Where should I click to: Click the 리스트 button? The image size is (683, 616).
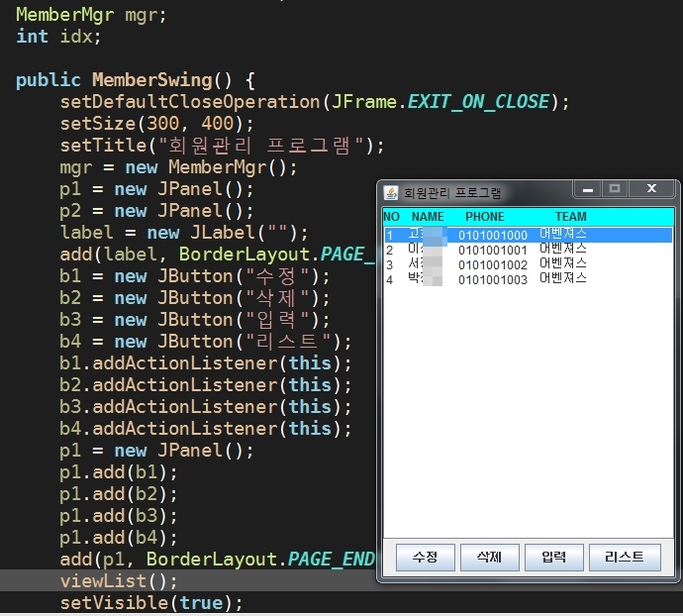[x=625, y=557]
